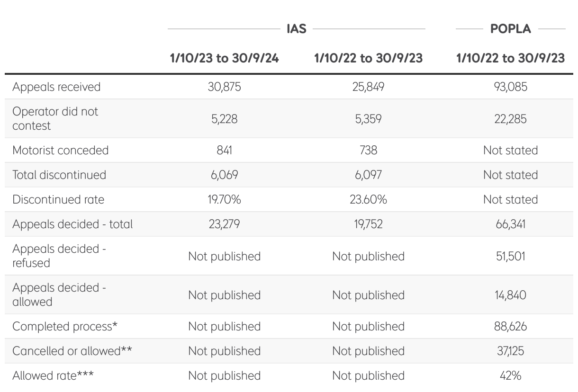The height and width of the screenshot is (392, 578).
Task: Select the Appeals decided - total label
Action: [72, 224]
